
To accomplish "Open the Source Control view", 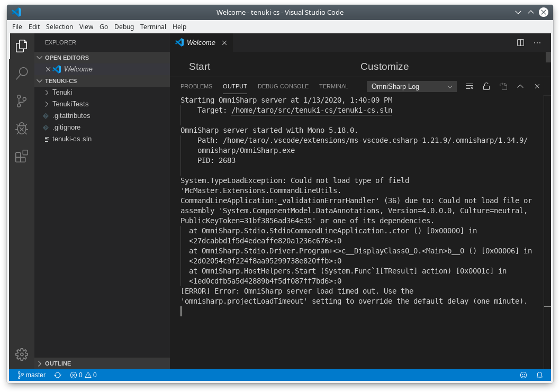I will pyautogui.click(x=21, y=99).
